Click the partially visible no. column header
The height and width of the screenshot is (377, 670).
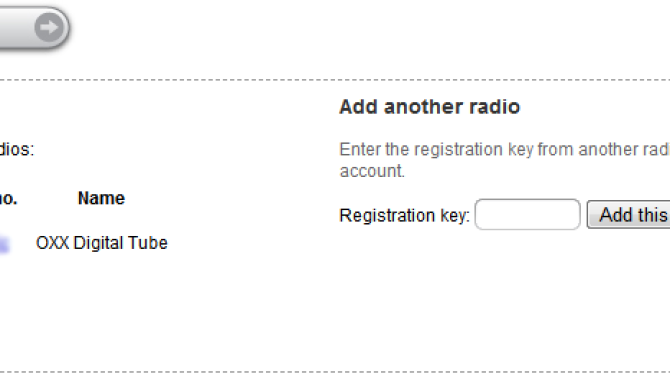click(x=8, y=198)
